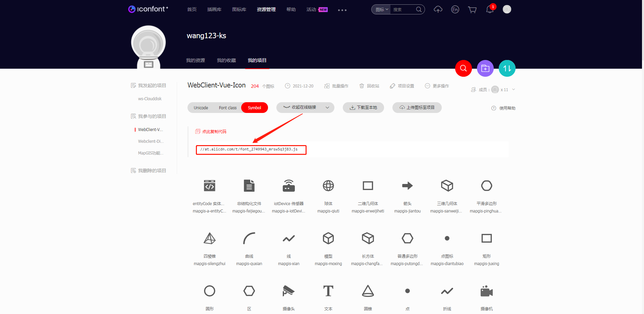Open 资源管理 in the top menu
Screen dimensions: 644x314
coord(266,10)
